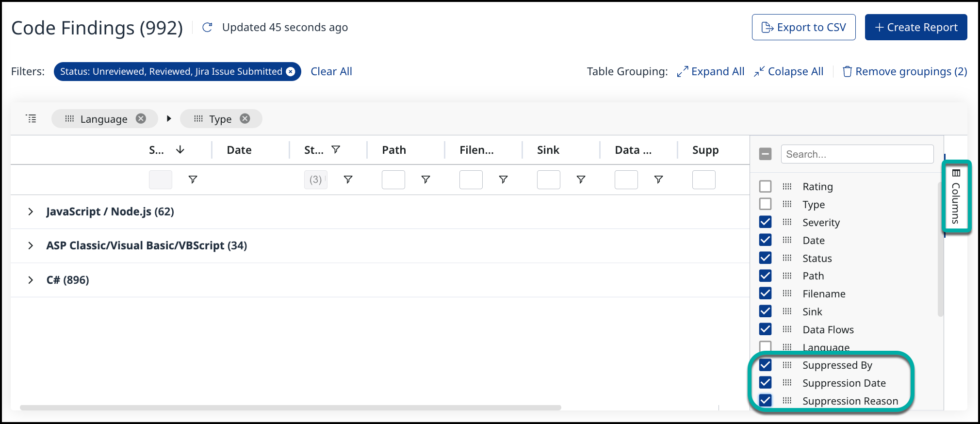Remove the Type grouping chip

pyautogui.click(x=245, y=119)
